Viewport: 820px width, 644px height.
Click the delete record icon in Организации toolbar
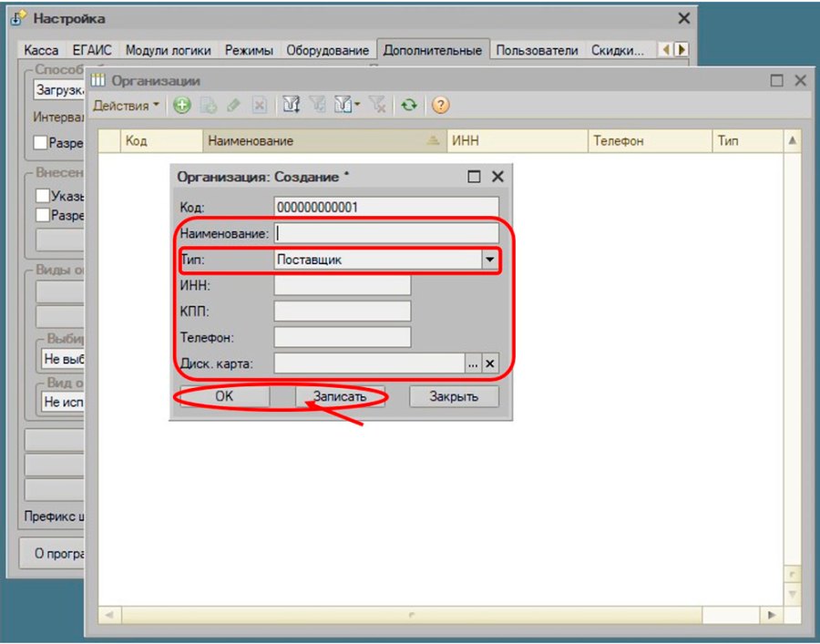tap(259, 106)
